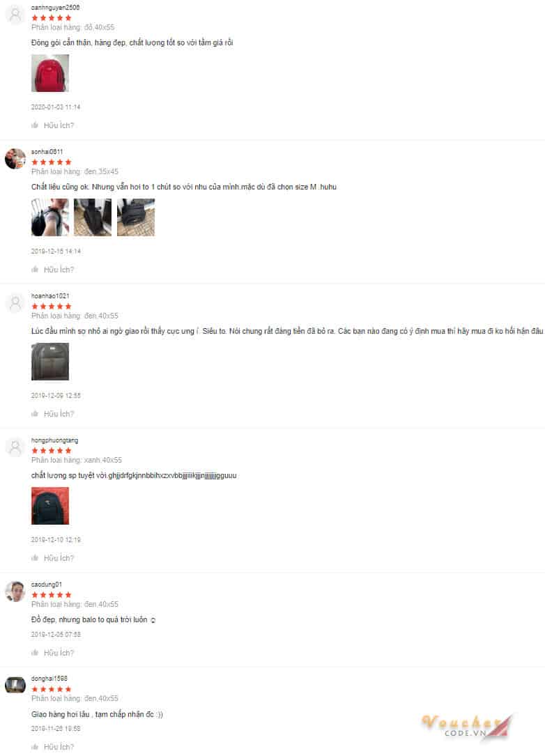Open second photo in sonhai0811's review

(93, 217)
